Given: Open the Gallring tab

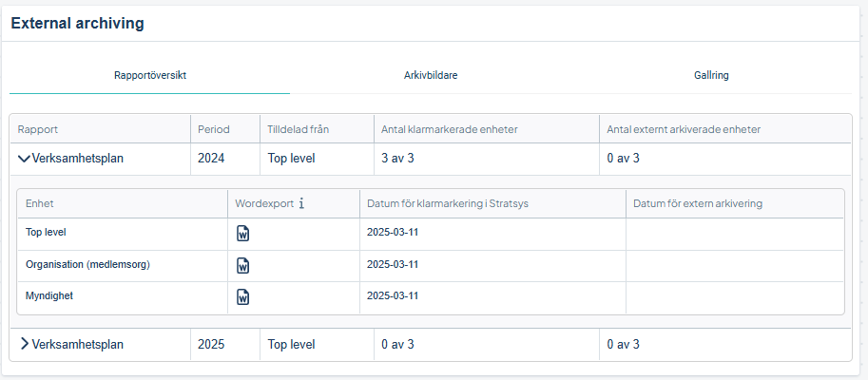Looking at the screenshot, I should 711,75.
